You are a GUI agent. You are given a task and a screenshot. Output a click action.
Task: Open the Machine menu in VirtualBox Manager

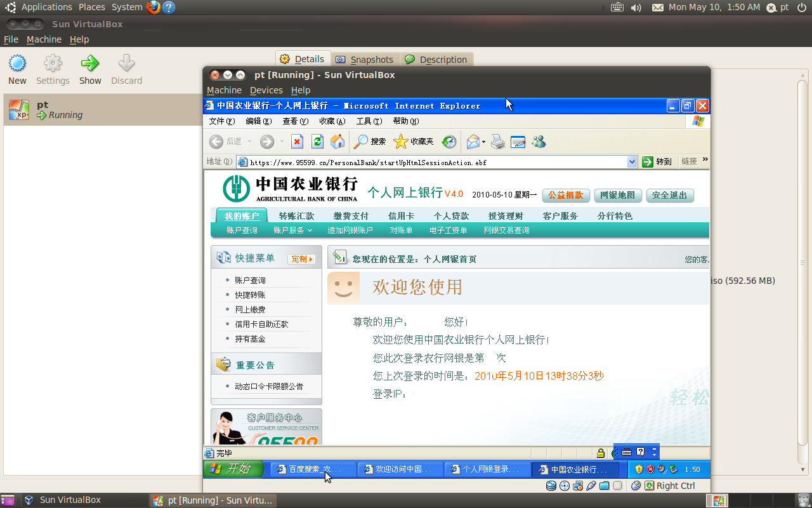tap(44, 39)
